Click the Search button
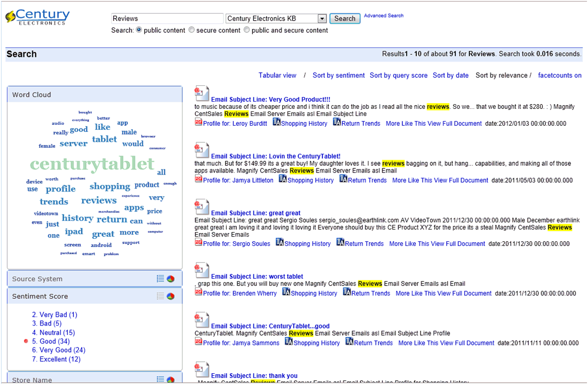This screenshot has height=385, width=588. [x=345, y=18]
